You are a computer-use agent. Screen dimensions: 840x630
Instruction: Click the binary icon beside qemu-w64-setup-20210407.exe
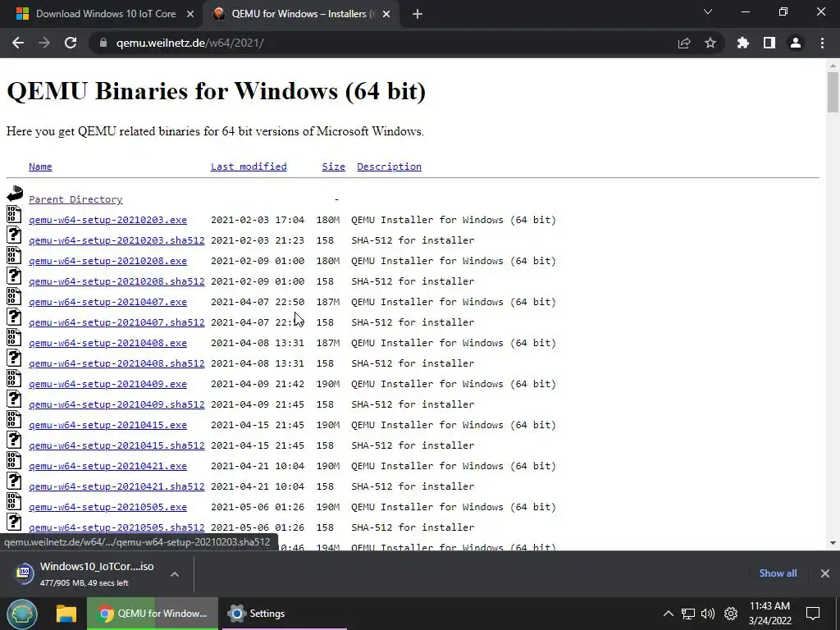14,296
